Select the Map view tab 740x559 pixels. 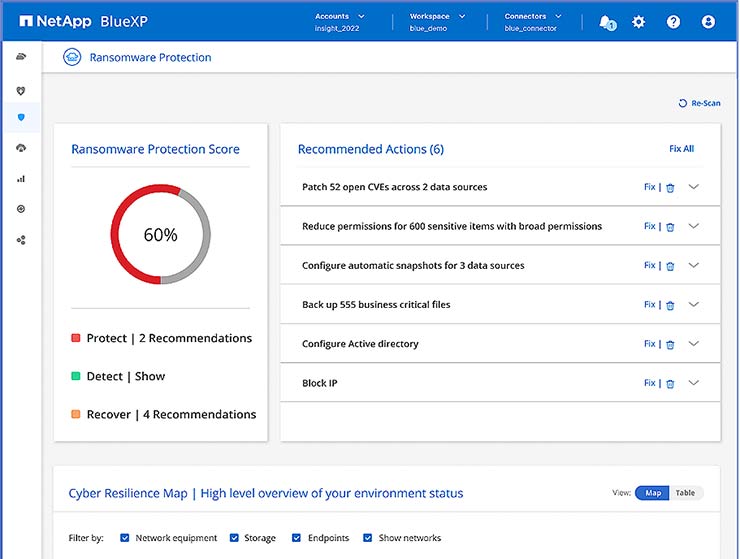[652, 493]
